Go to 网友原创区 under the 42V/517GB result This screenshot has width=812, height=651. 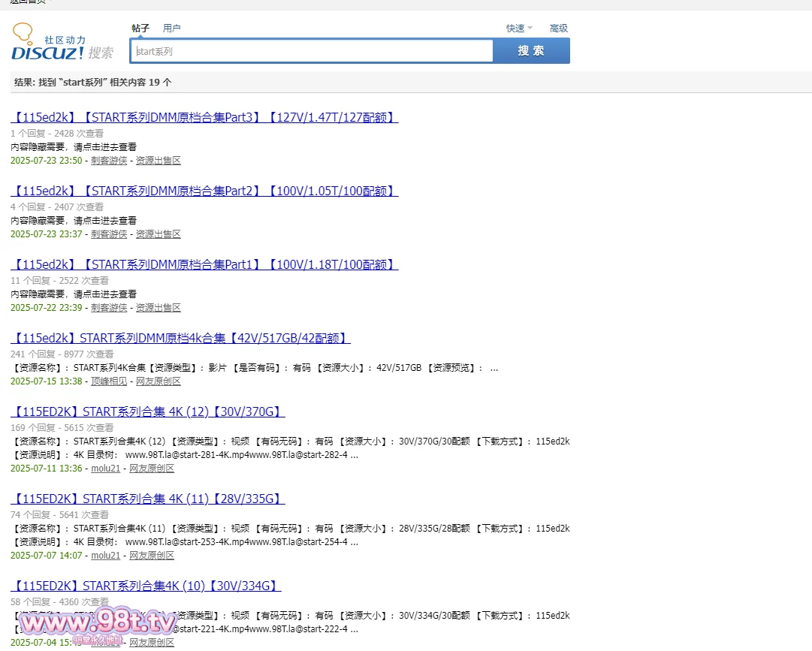(x=158, y=381)
